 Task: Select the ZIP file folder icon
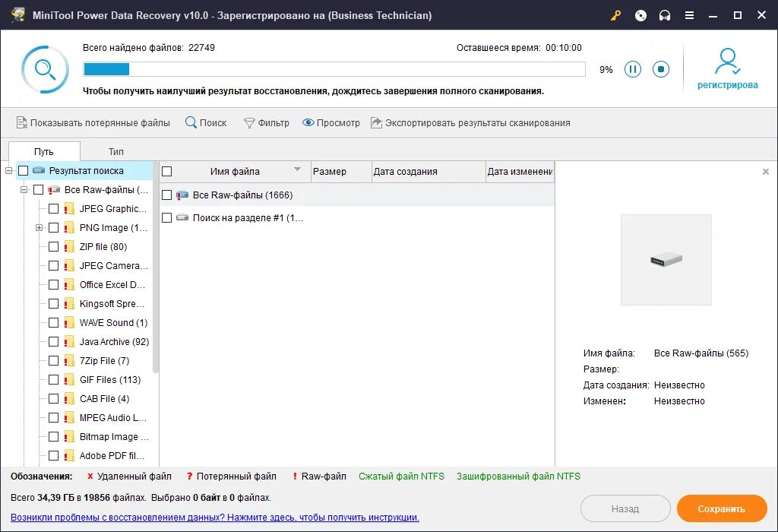click(x=69, y=247)
